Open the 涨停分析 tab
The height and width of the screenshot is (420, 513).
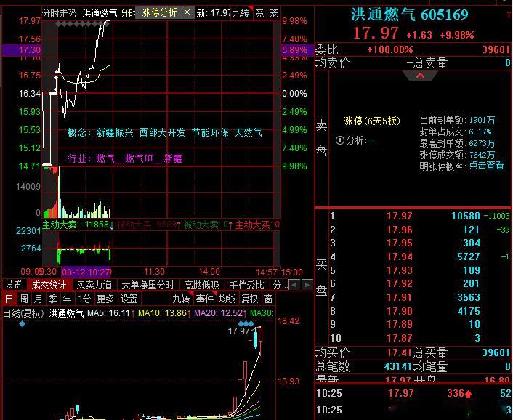tap(159, 13)
